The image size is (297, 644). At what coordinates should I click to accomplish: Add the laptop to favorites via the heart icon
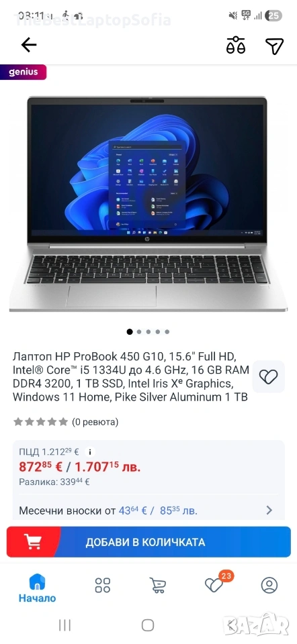pyautogui.click(x=268, y=376)
